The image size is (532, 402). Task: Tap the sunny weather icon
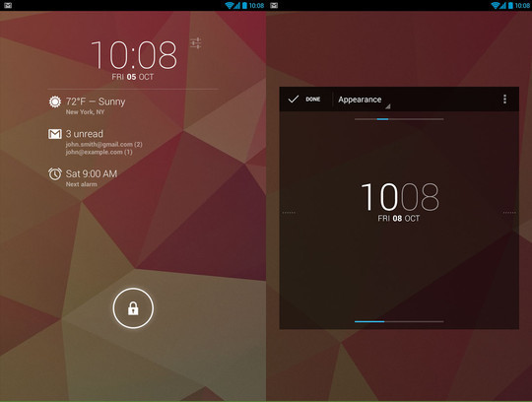54,101
